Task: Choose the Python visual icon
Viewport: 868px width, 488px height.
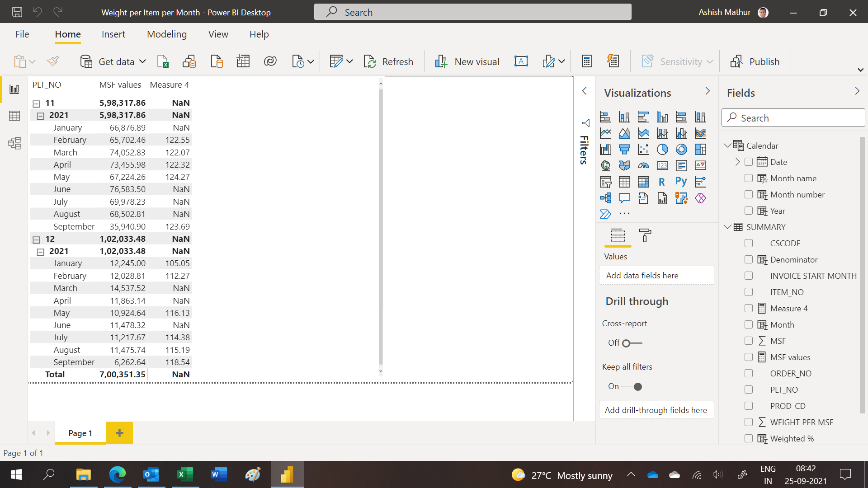Action: [x=681, y=182]
